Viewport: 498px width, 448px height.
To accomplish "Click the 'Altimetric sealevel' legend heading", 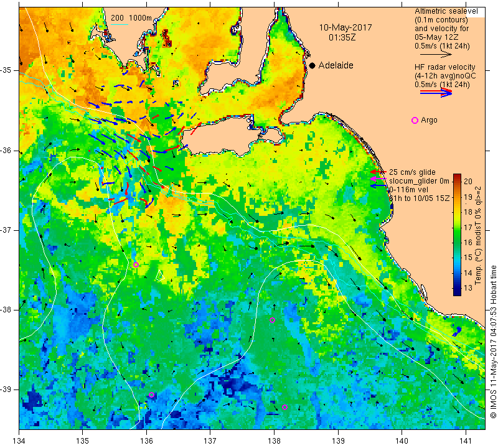I will point(446,11).
